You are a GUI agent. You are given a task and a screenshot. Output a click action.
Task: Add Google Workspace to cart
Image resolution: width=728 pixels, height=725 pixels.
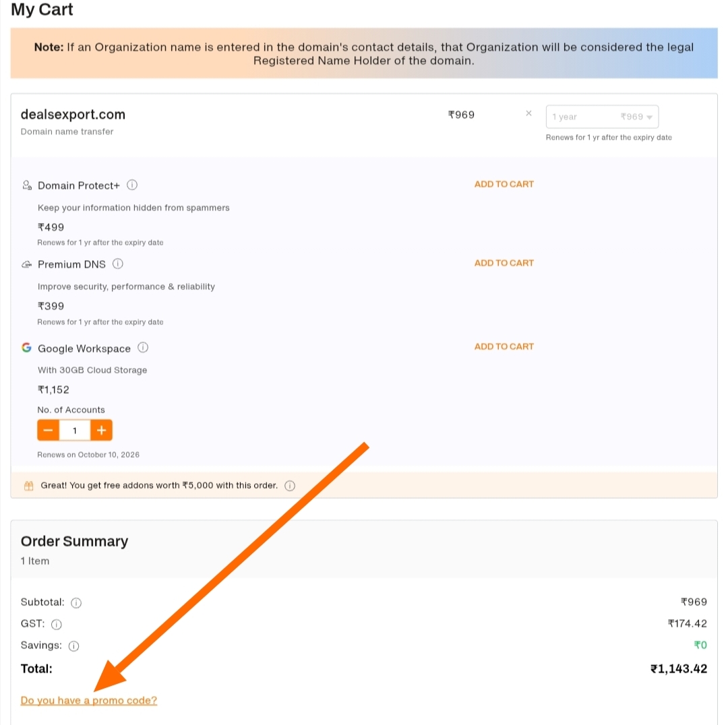pyautogui.click(x=504, y=346)
